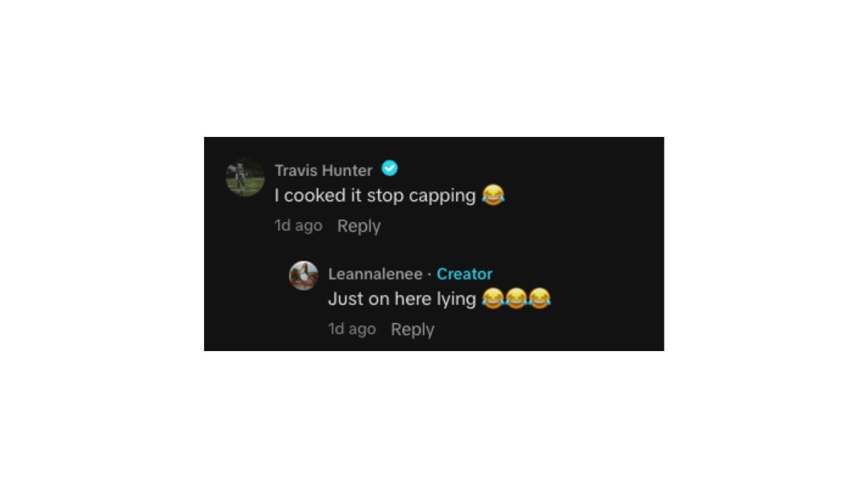The height and width of the screenshot is (488, 868).
Task: Click the Travis Hunter username
Action: pos(323,170)
